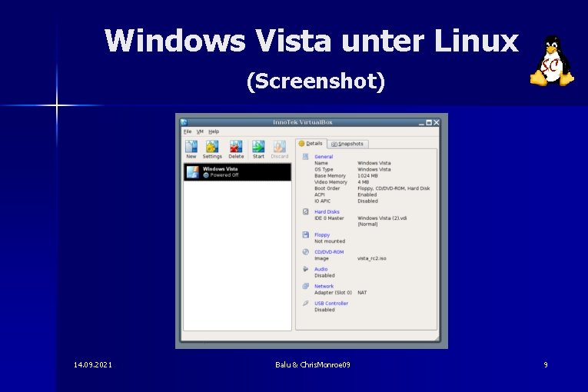Open the Network settings link
This screenshot has width=588, height=392.
coord(324,286)
